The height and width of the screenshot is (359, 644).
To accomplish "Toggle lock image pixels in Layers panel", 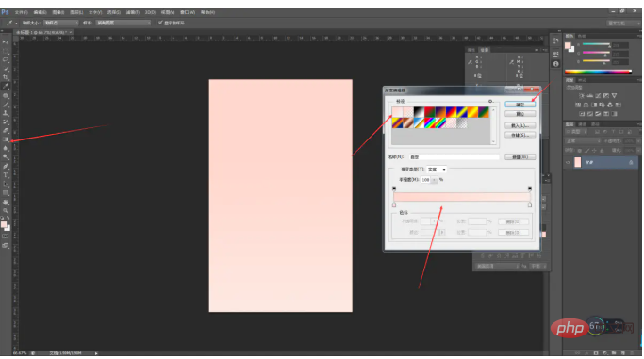I will pos(586,151).
